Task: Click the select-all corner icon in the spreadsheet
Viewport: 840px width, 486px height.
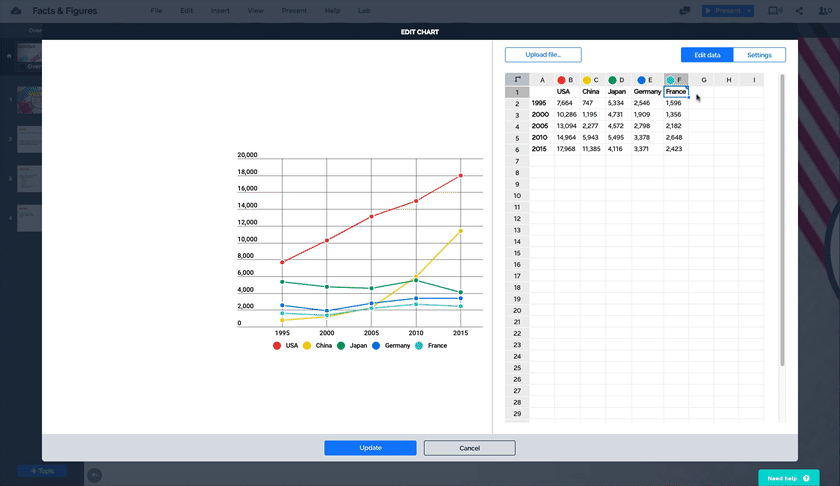Action: click(x=517, y=80)
